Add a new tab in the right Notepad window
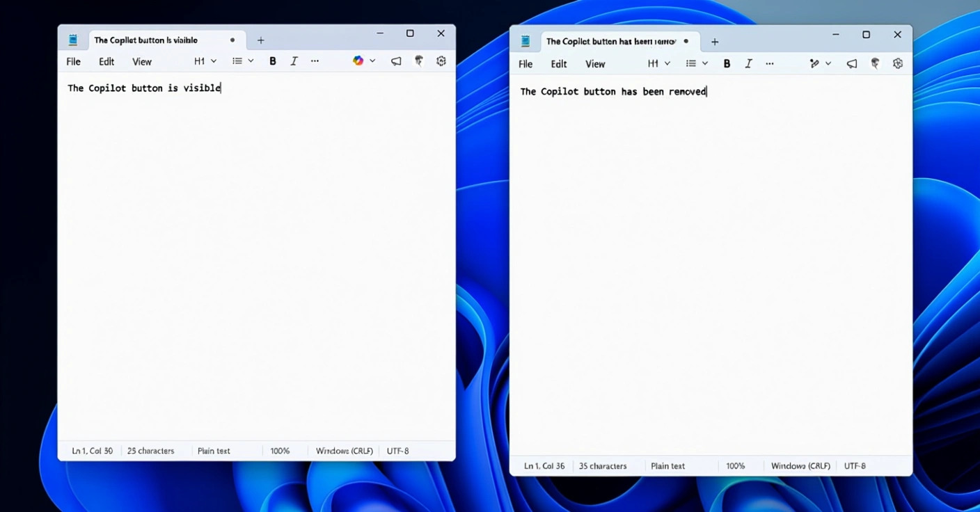 pos(715,42)
